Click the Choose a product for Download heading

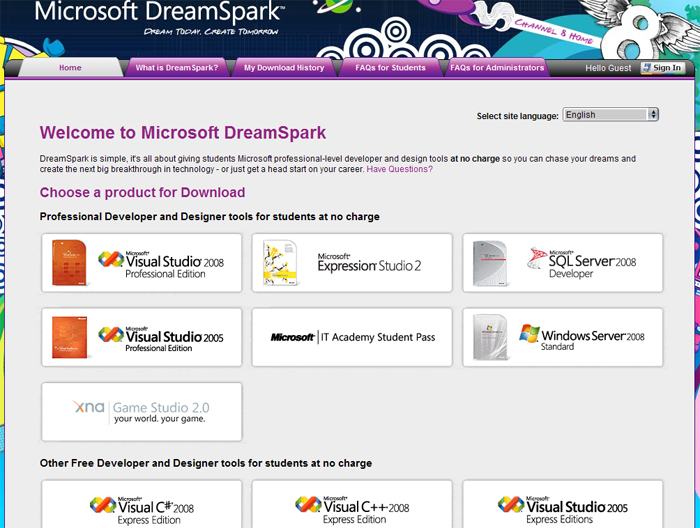point(142,192)
